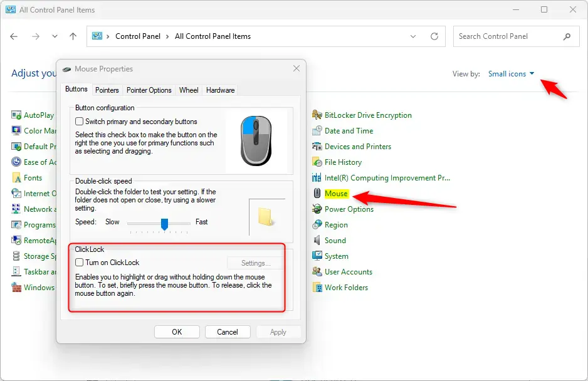Open the recent locations chevron
588x381 pixels.
tap(55, 36)
